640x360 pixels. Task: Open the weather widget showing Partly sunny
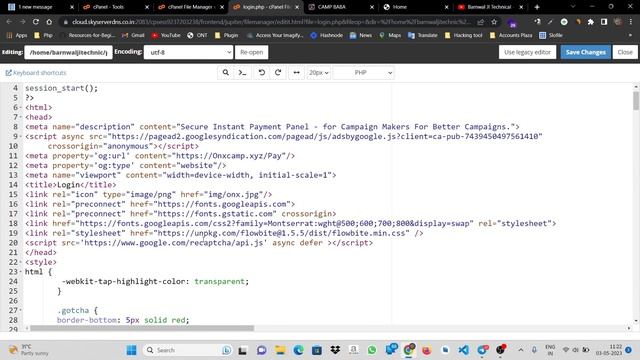click(29, 350)
